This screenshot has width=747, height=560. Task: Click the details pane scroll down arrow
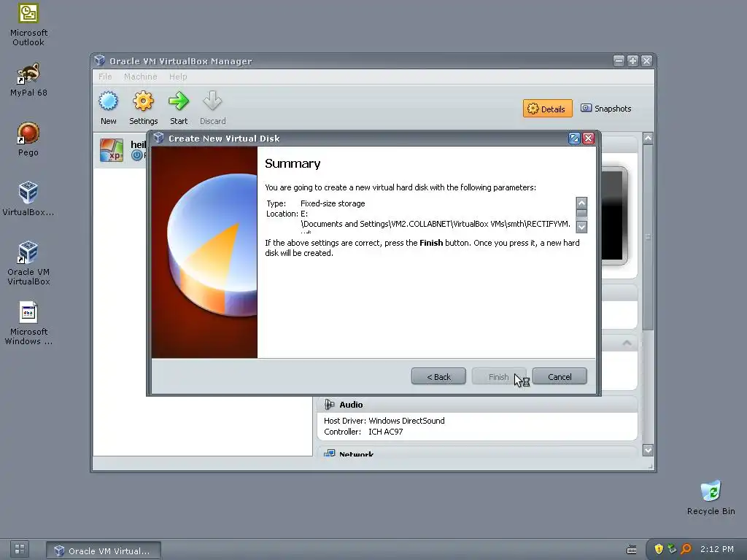[648, 449]
